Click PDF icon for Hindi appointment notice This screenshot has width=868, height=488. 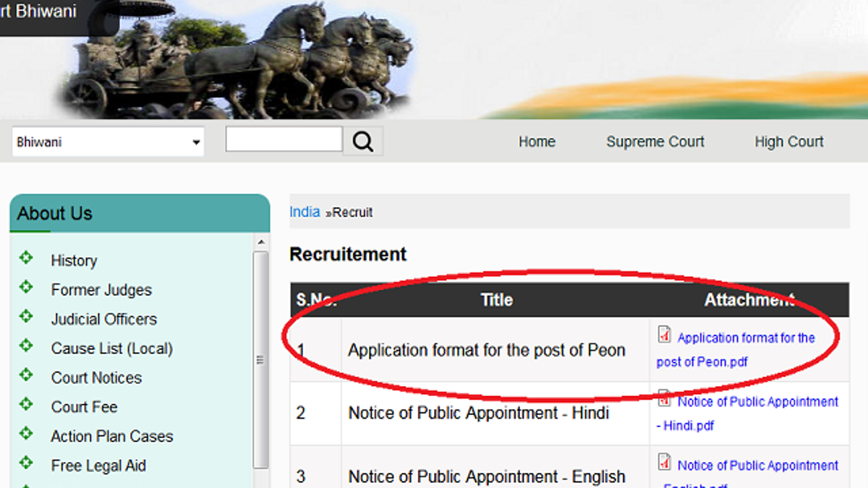(664, 398)
